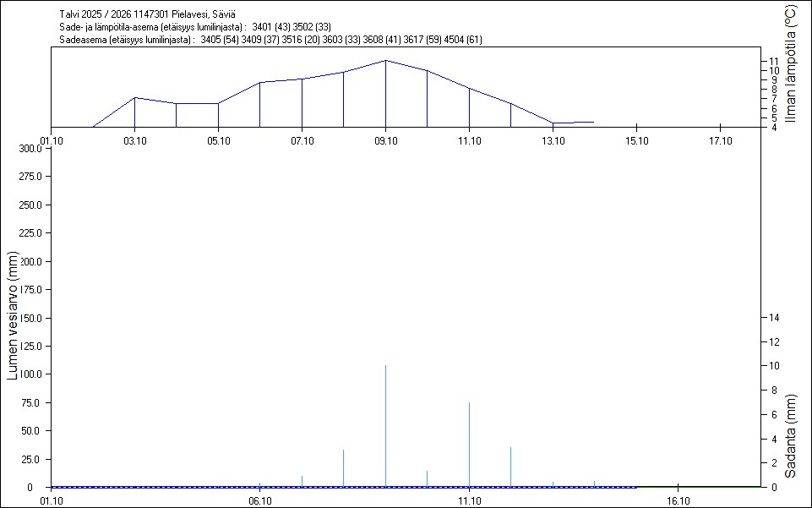812x508 pixels.
Task: Select the 06.10 date on the lower axis
Action: (x=260, y=501)
